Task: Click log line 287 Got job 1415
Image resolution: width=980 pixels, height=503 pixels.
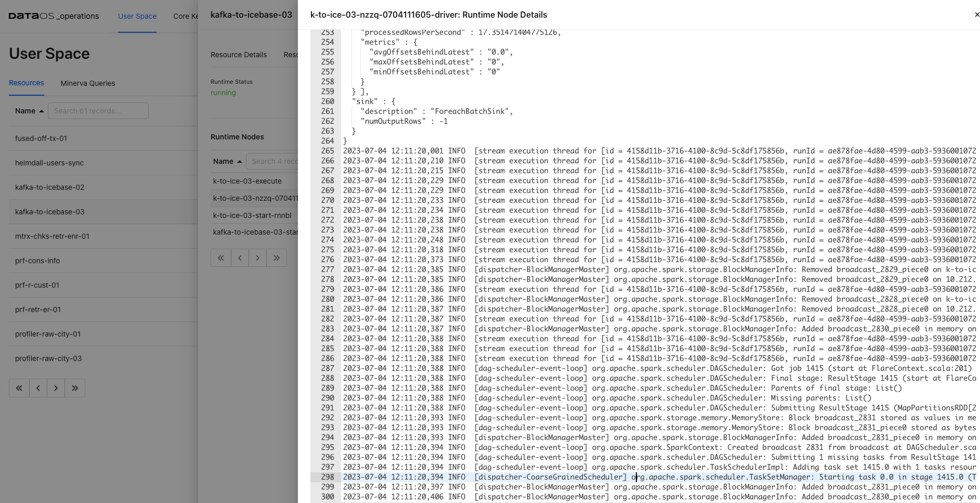Action: pyautogui.click(x=657, y=368)
